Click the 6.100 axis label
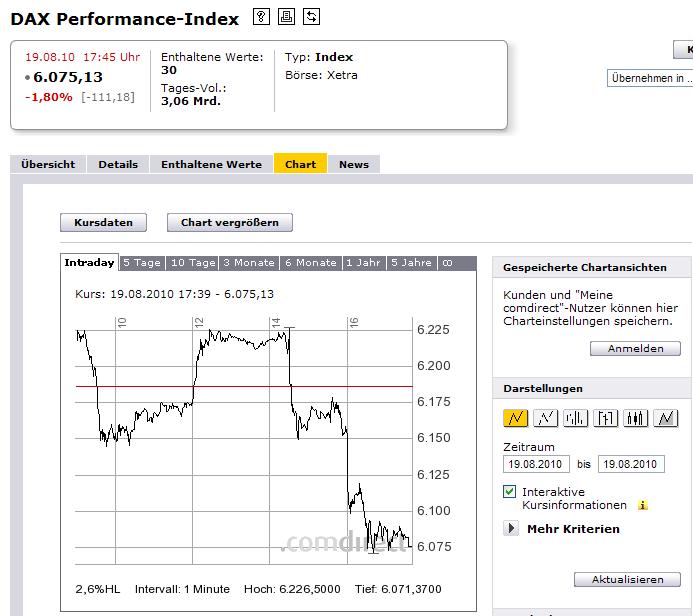Viewport: 693px width, 616px height. pyautogui.click(x=434, y=511)
